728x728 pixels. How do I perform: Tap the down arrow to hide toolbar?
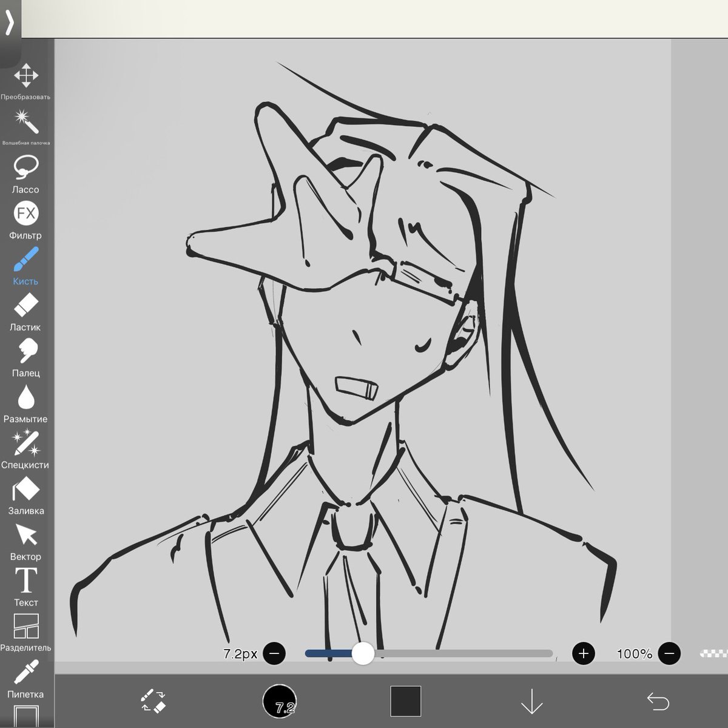tap(531, 701)
